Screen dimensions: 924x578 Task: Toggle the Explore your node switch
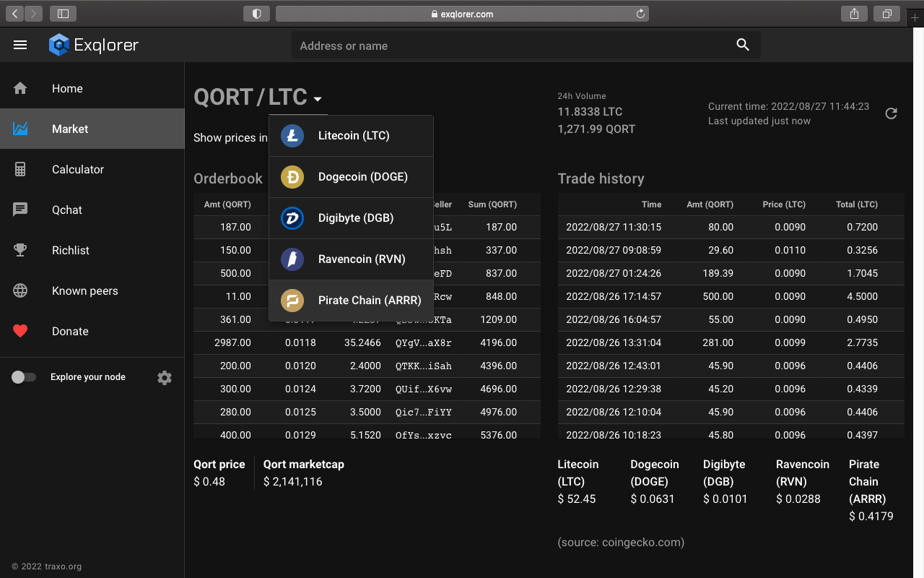click(23, 377)
